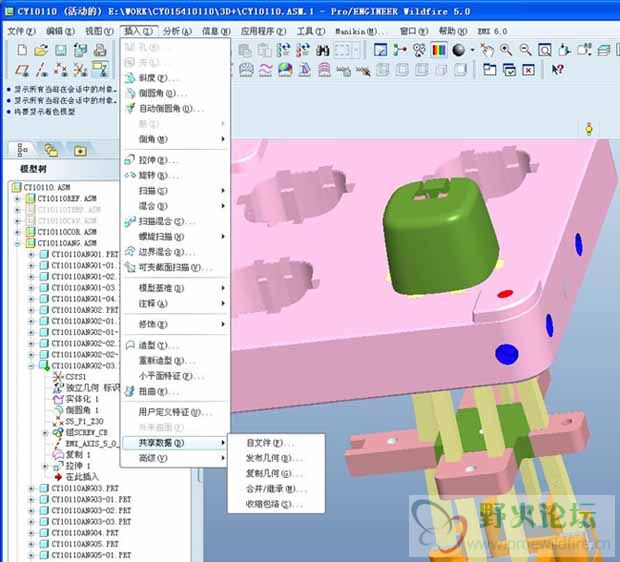620x562 pixels.
Task: Choose 边界混合 (Boundary Blend) menu entry
Action: click(175, 252)
